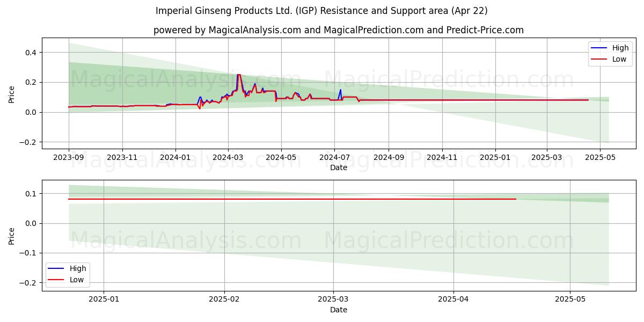Viewport: 644px width, 322px height.
Task: Click 'Low' in the top chart legend
Action: tap(619, 59)
